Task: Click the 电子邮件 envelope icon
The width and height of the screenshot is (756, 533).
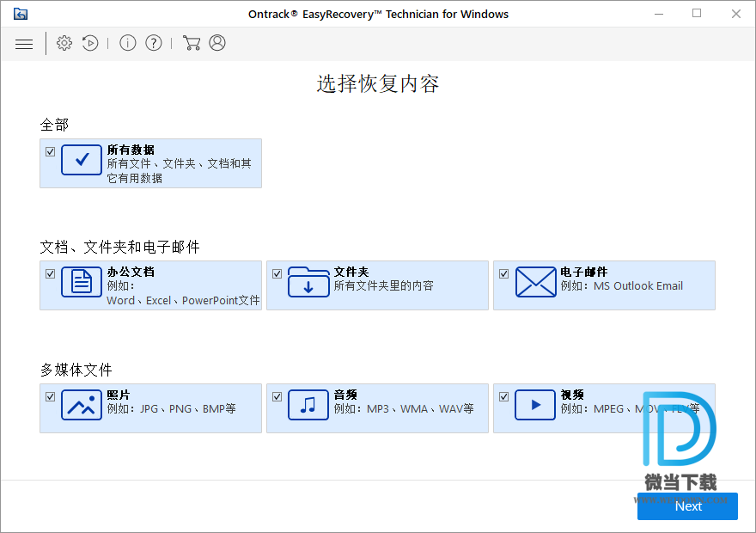Action: coord(536,282)
